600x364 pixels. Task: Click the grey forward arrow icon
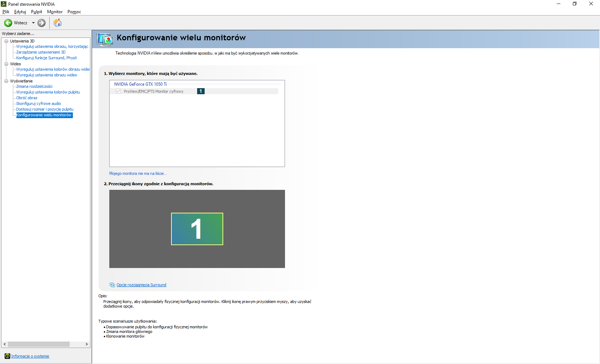pos(41,23)
